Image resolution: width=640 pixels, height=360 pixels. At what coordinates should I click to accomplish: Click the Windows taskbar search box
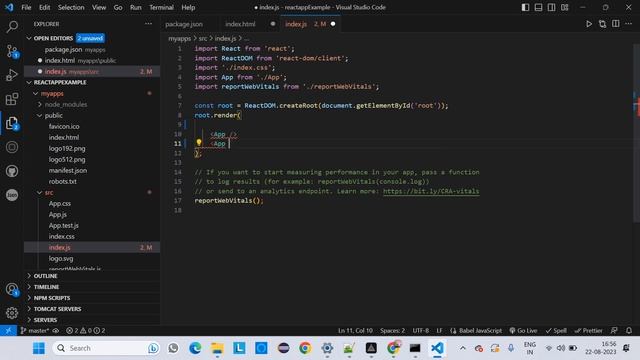point(107,348)
